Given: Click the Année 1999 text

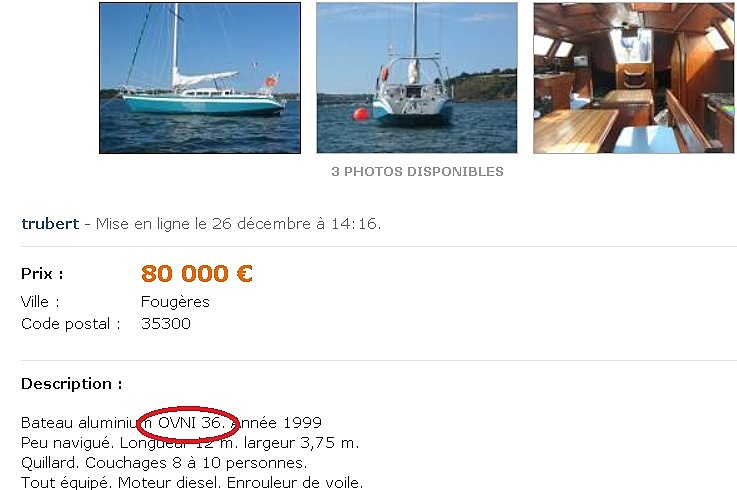Looking at the screenshot, I should tap(276, 423).
